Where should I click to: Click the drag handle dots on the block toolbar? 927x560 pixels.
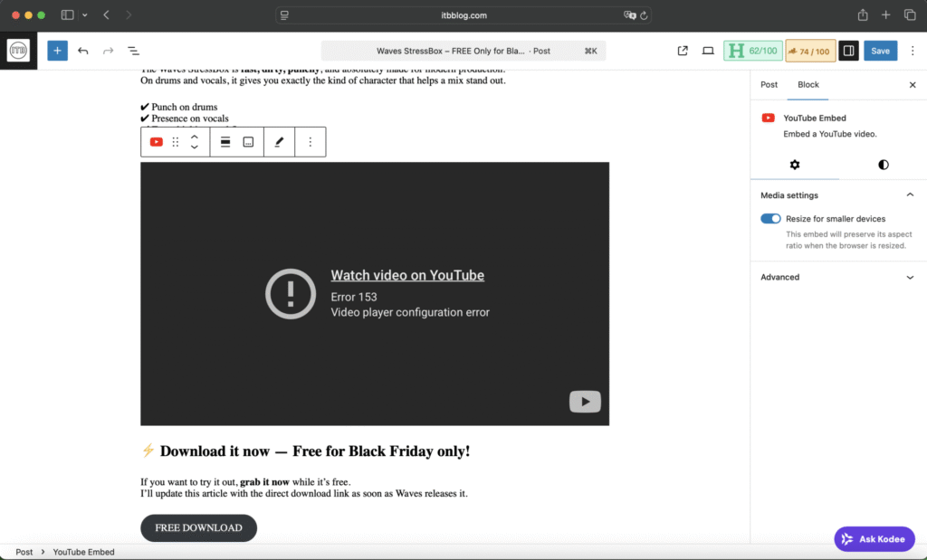tap(175, 141)
